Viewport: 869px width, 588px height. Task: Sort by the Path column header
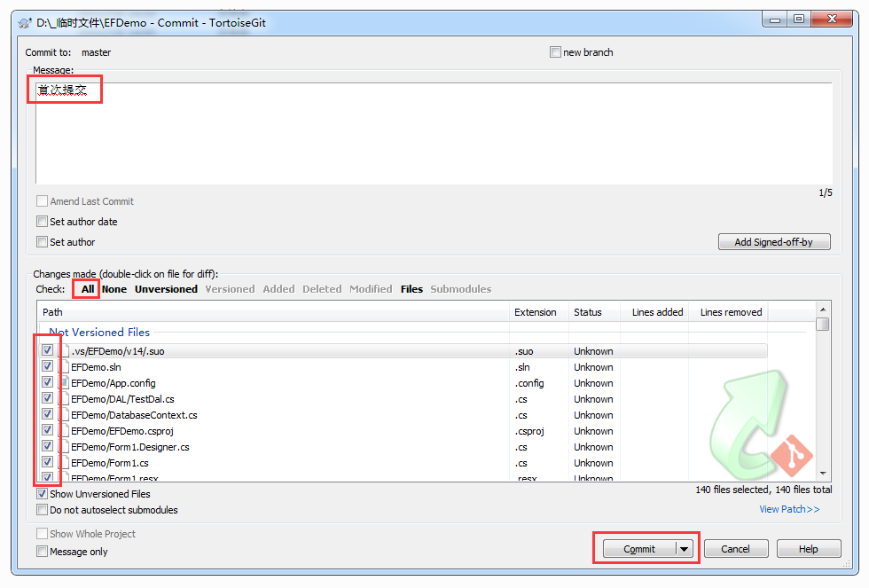click(273, 312)
